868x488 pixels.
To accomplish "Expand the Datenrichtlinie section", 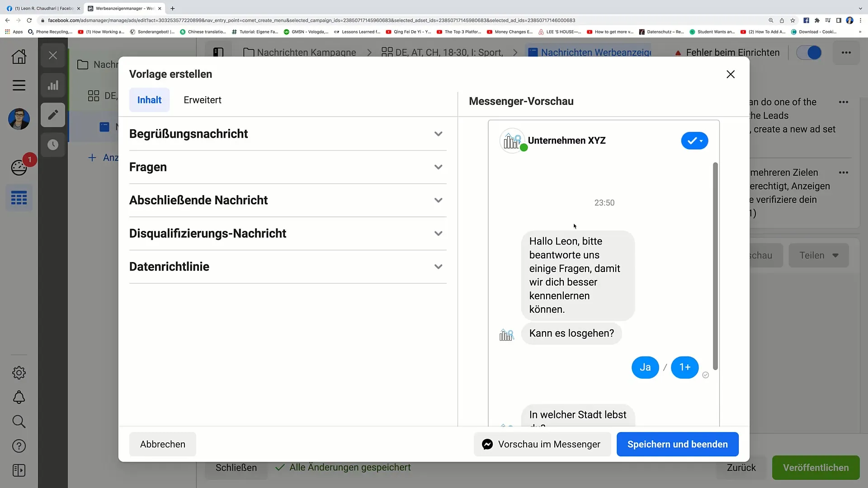I will 288,267.
